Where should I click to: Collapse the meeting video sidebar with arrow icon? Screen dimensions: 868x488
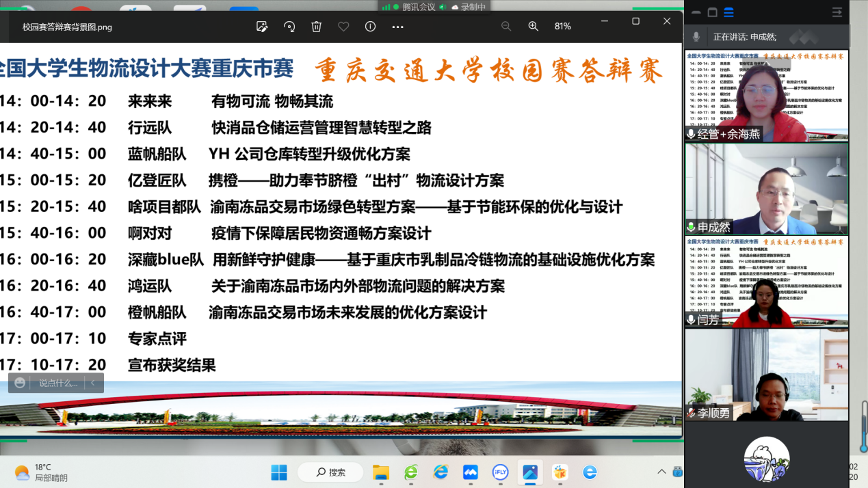coord(837,12)
